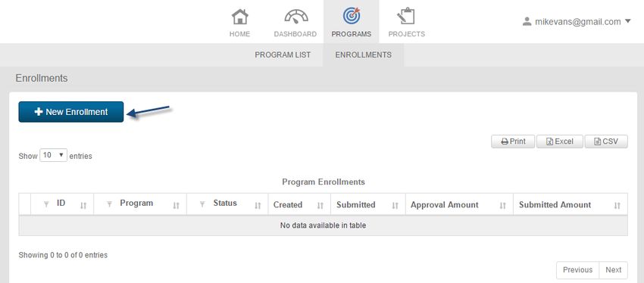Screen dimensions: 644x283
Task: Open the Projects clipboard icon
Action: point(406,16)
